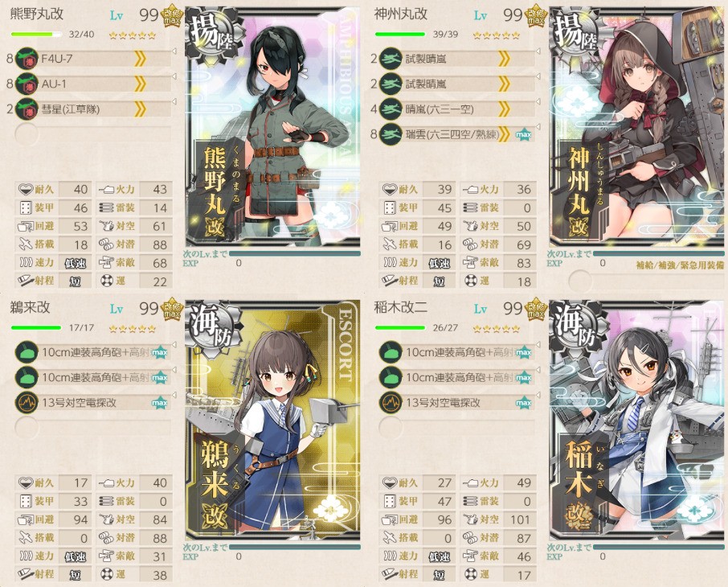Click 稲木改二's first 10cm high-angle gun icon
The height and width of the screenshot is (587, 728).
391,352
